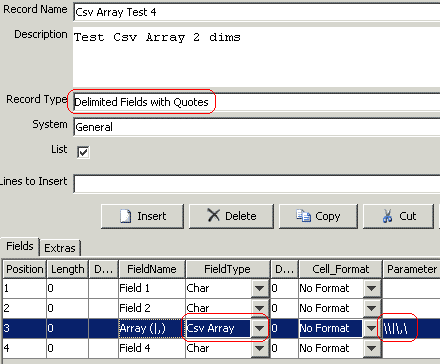Click empty Parameter cell in Field 1 row
Screen dimensions: 440x364
(x=411, y=288)
